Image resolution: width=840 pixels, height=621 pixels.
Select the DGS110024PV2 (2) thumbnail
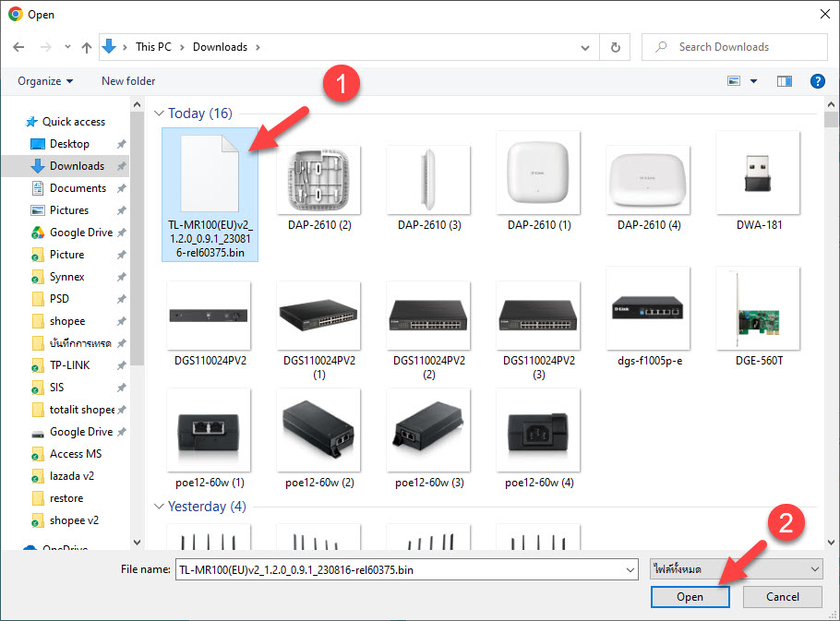pyautogui.click(x=428, y=316)
